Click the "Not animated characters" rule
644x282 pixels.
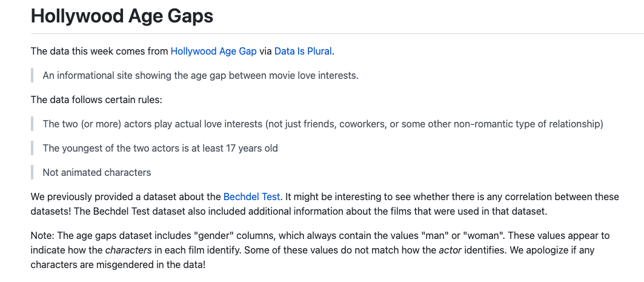[x=96, y=172]
